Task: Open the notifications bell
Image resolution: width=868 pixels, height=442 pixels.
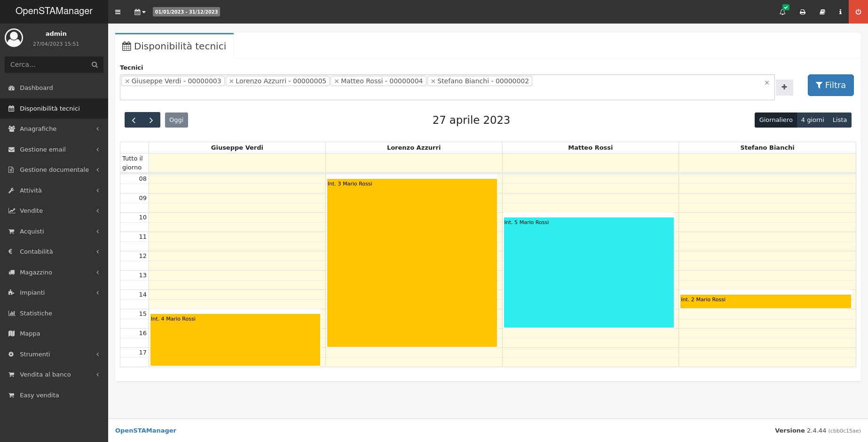Action: click(x=782, y=12)
